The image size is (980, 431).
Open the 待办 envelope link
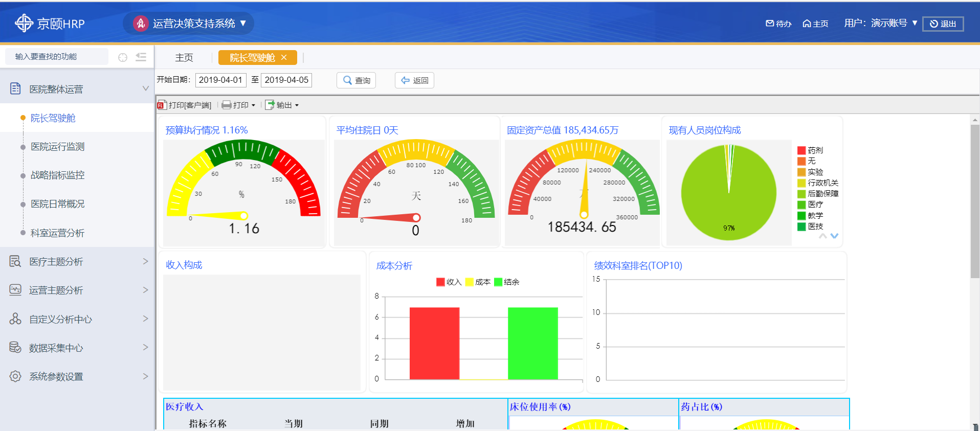pyautogui.click(x=778, y=24)
